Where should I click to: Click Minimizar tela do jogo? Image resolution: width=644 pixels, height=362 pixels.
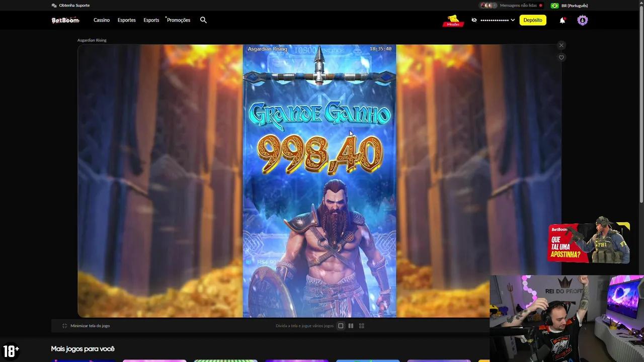click(87, 325)
